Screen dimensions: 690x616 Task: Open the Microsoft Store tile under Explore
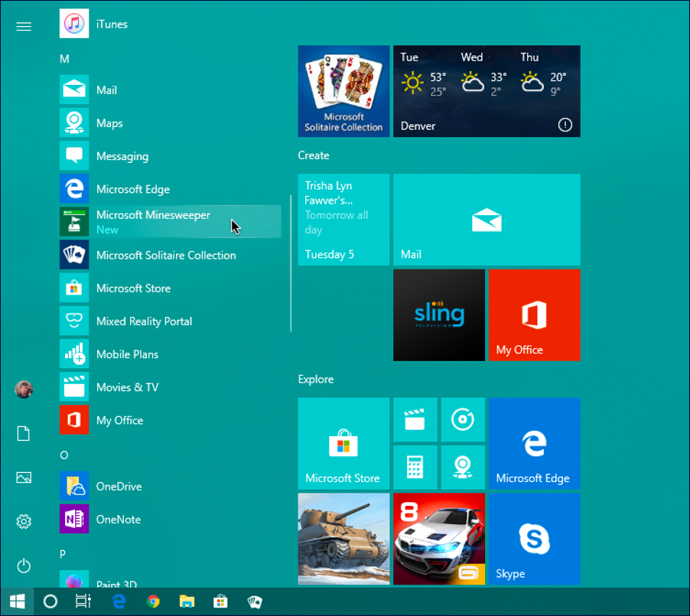[x=343, y=443]
